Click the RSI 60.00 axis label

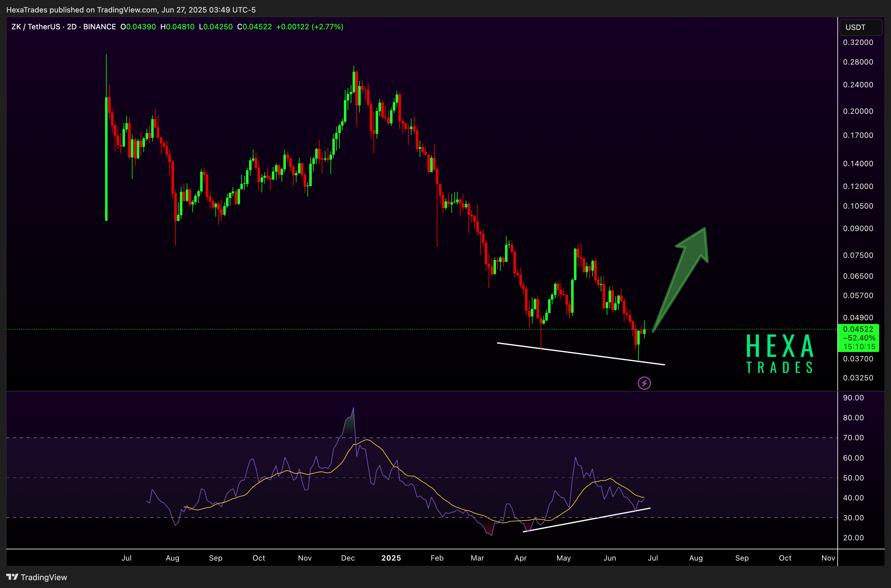[853, 458]
